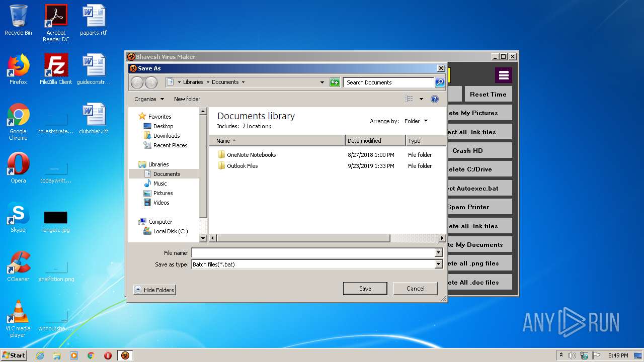Screen dimensions: 644x362
Task: Click the change view icon in toolbar
Action: click(409, 99)
